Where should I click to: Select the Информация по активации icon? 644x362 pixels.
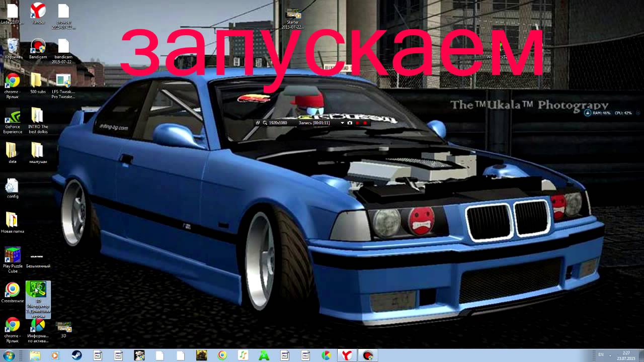[38, 330]
